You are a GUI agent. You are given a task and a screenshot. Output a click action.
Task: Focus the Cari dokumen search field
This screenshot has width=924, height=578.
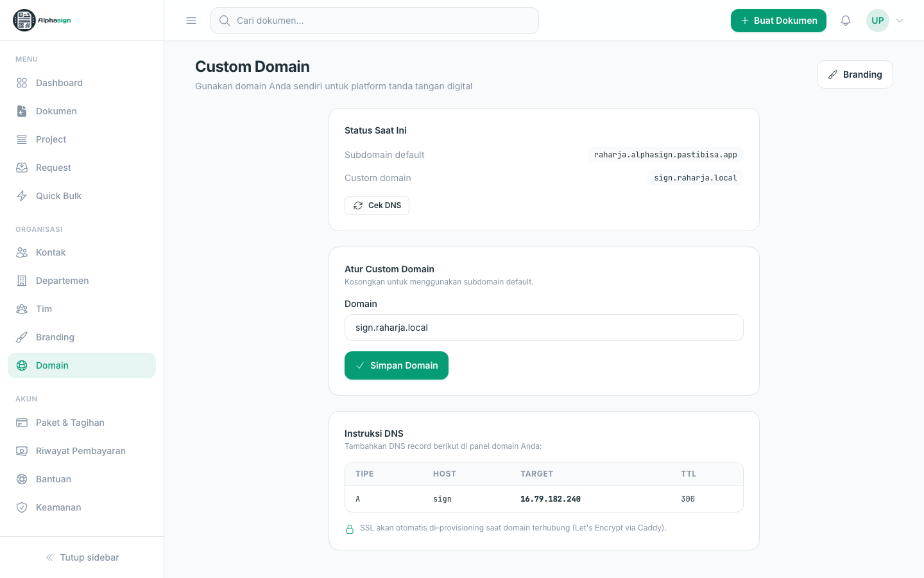(375, 21)
